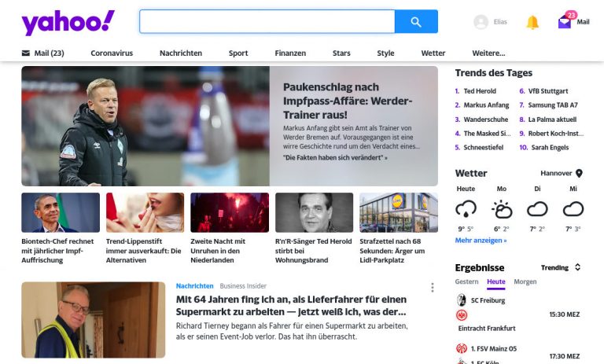Select the Sport navigation item
This screenshot has height=364, width=604.
click(238, 53)
